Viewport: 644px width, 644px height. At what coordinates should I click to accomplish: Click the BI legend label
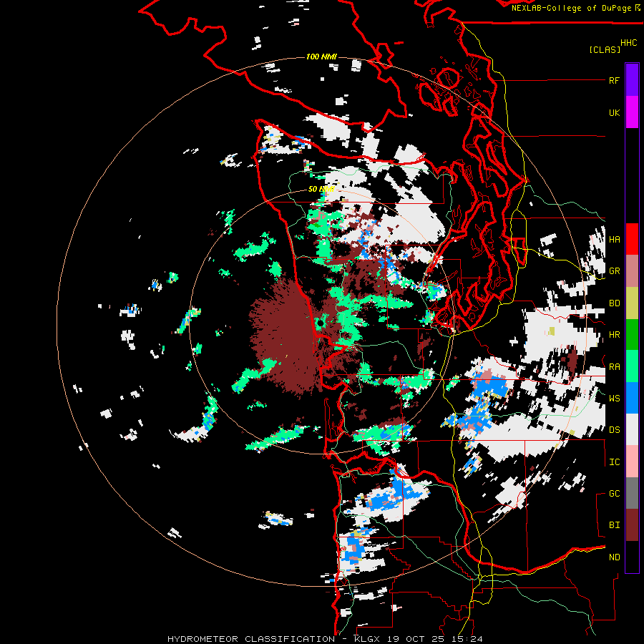click(x=614, y=525)
